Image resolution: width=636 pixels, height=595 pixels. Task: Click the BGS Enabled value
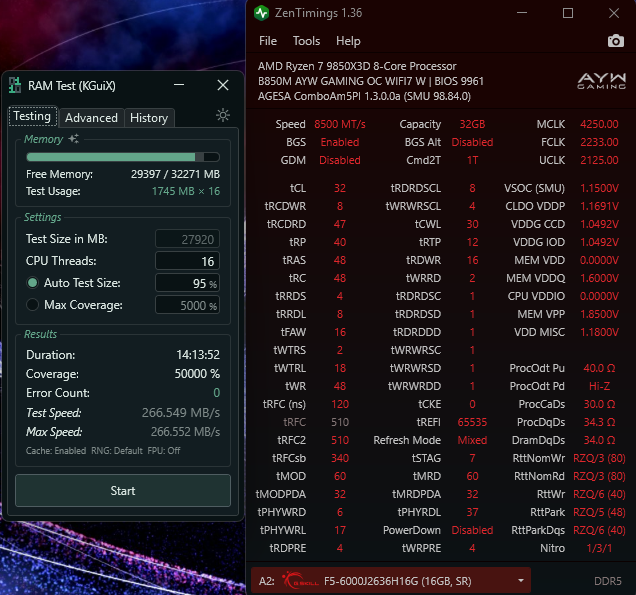point(340,142)
